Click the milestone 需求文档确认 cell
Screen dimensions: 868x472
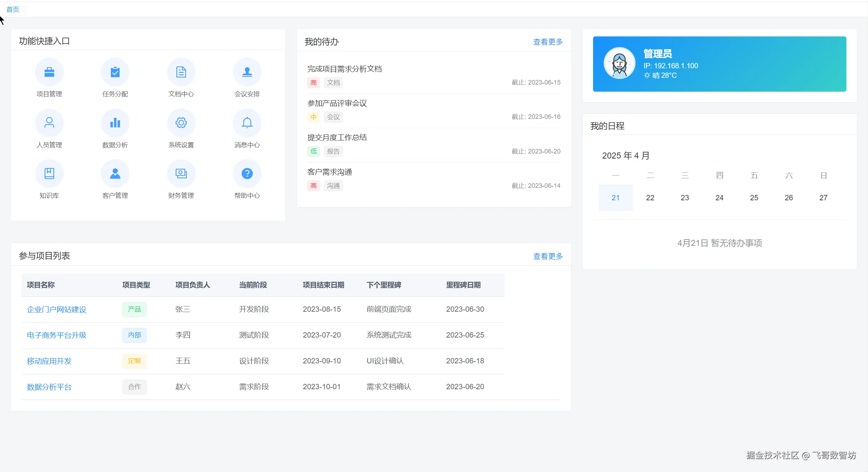click(x=389, y=387)
